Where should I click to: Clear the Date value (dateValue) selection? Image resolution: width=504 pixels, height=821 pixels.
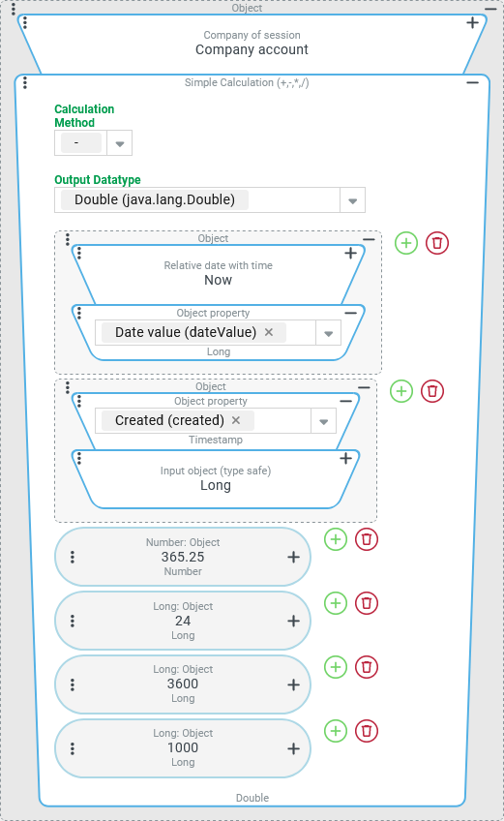tap(269, 332)
